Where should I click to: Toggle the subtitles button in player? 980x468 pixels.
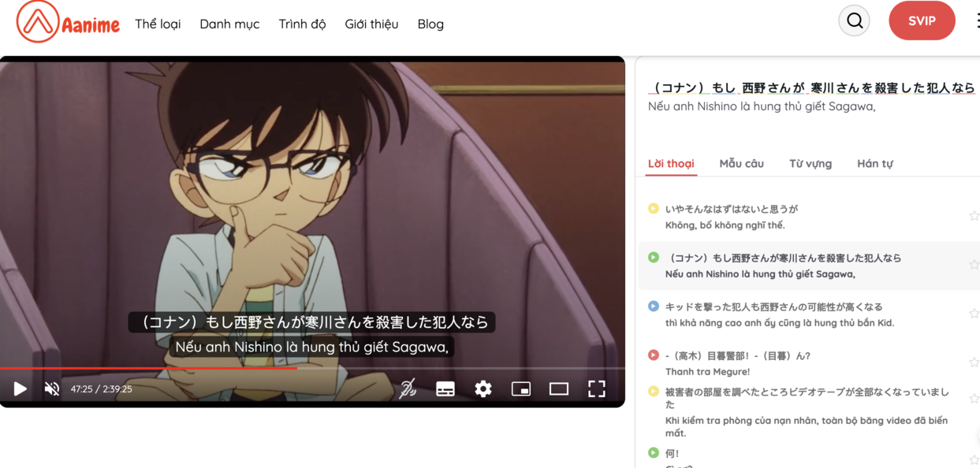(x=445, y=388)
